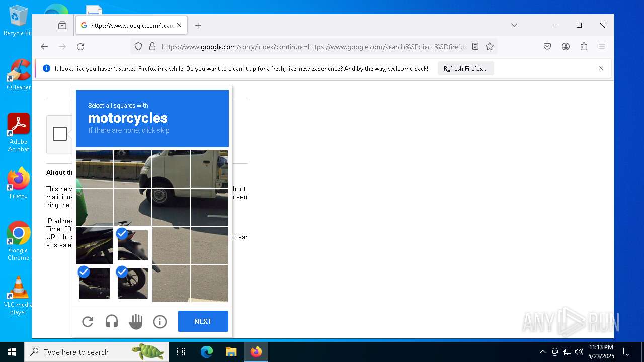Dismiss the Firefox notification bar
The width and height of the screenshot is (644, 362).
(x=601, y=68)
